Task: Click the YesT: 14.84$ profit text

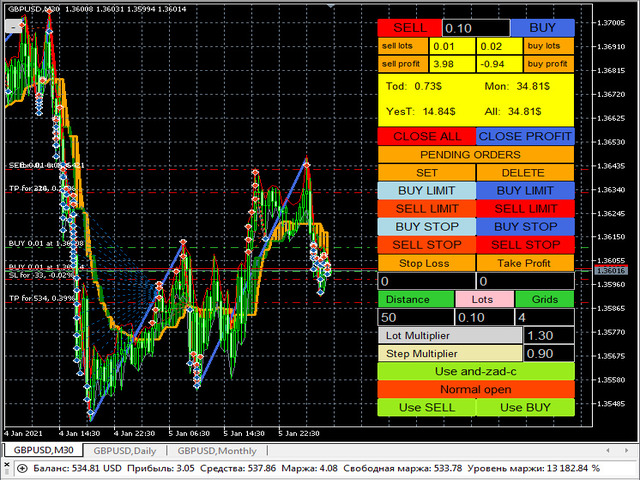Action: 420,111
